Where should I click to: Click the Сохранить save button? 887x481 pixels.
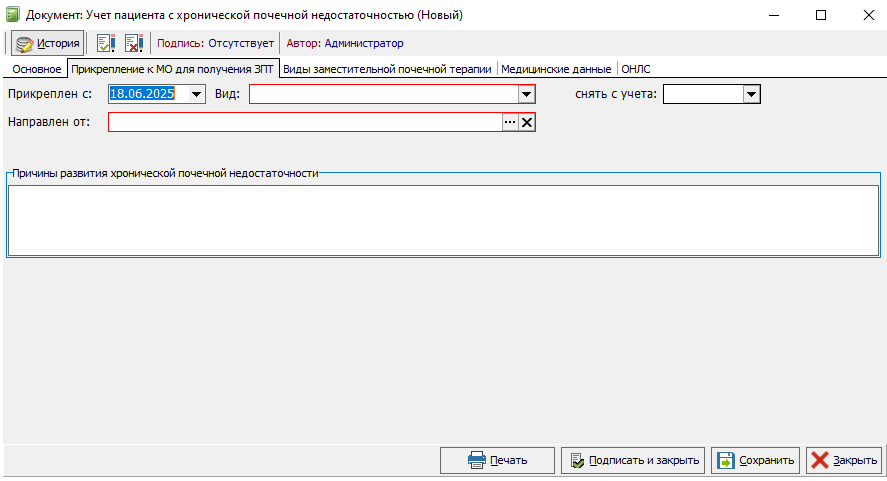click(x=755, y=461)
